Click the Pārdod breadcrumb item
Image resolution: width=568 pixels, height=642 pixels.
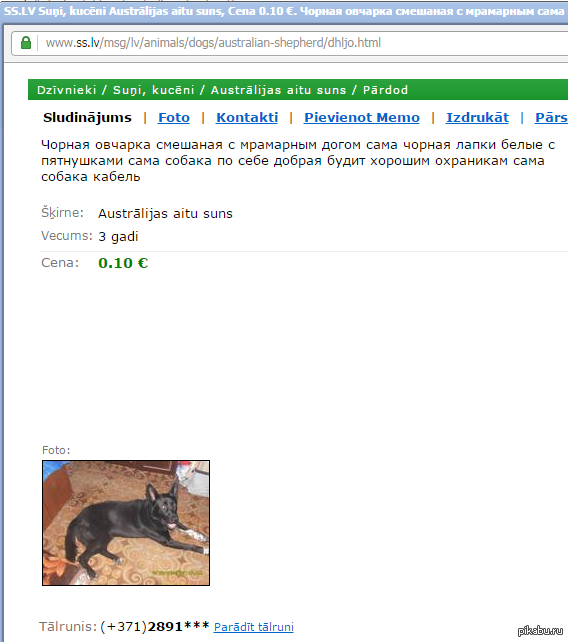[x=385, y=90]
